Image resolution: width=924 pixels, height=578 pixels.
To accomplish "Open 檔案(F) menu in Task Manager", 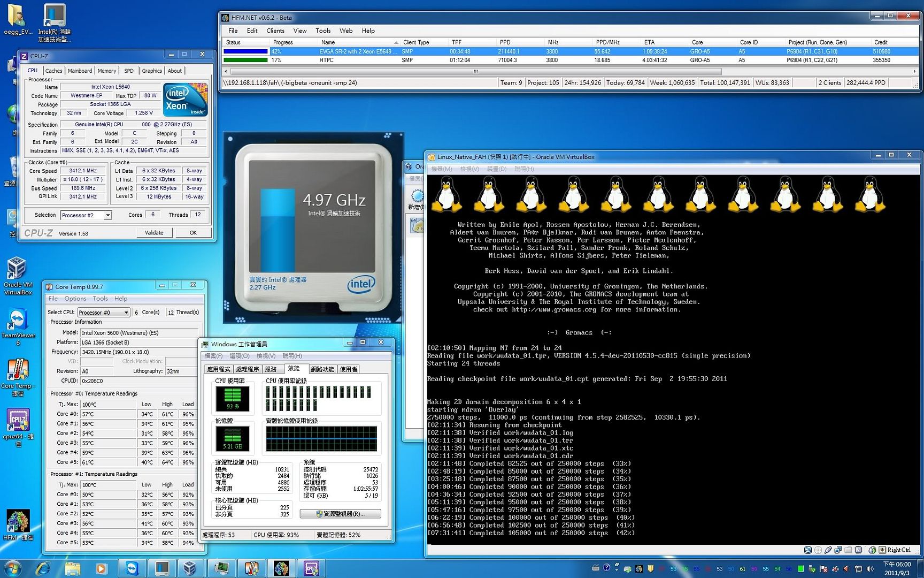I will (x=213, y=356).
